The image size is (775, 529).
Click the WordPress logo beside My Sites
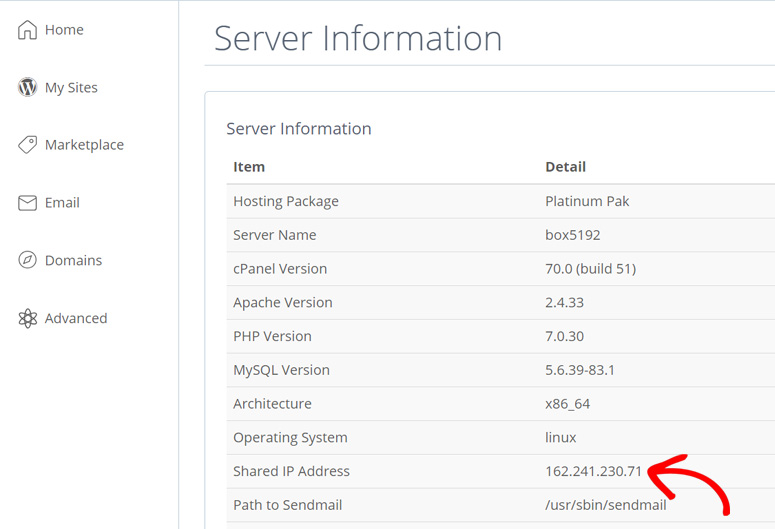coord(27,87)
